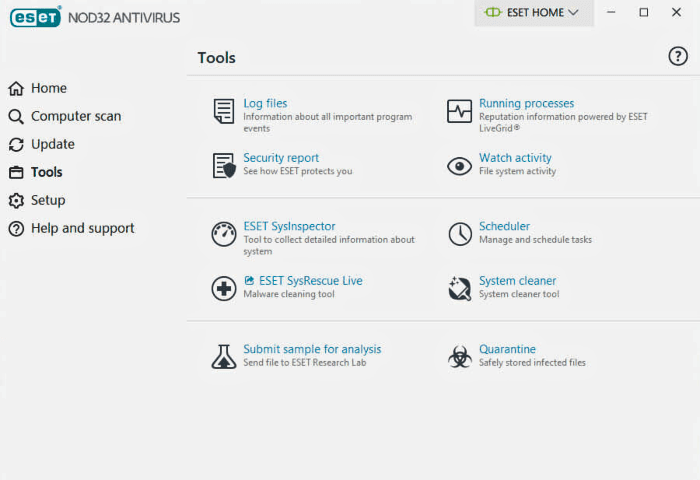Viewport: 700px width, 480px height.
Task: Click the ESET logo
Action: pos(35,17)
